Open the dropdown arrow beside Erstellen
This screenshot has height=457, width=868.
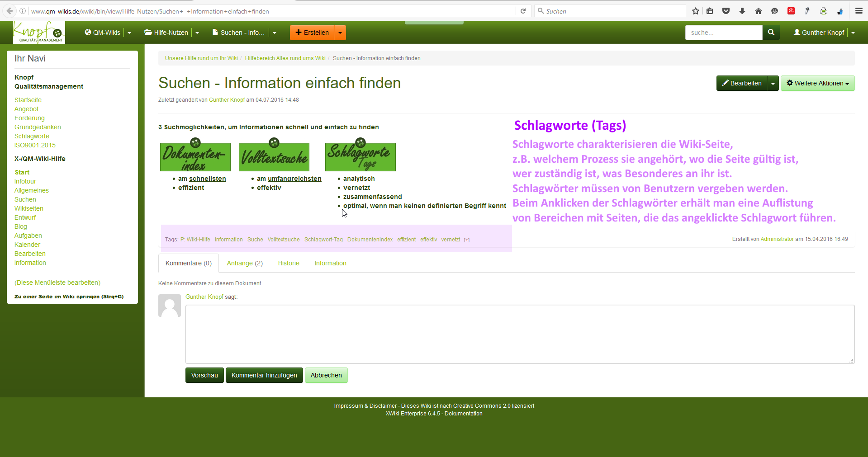[x=340, y=33]
